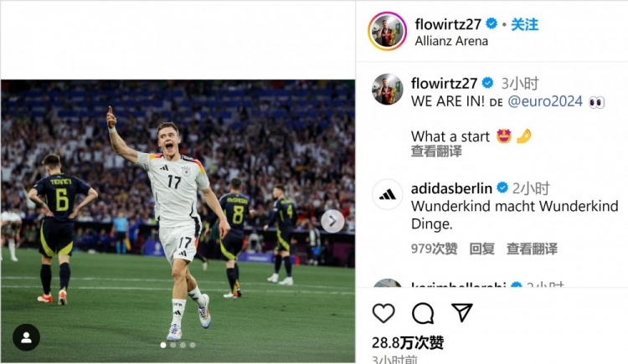View 979 likes on adidasberlin comment
This screenshot has height=364, width=628.
click(435, 249)
